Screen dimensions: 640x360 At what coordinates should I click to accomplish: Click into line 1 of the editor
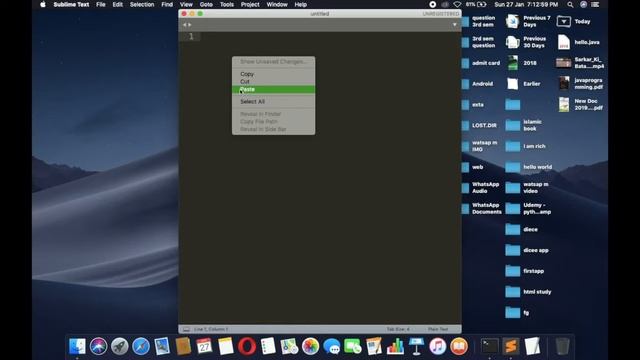331,37
